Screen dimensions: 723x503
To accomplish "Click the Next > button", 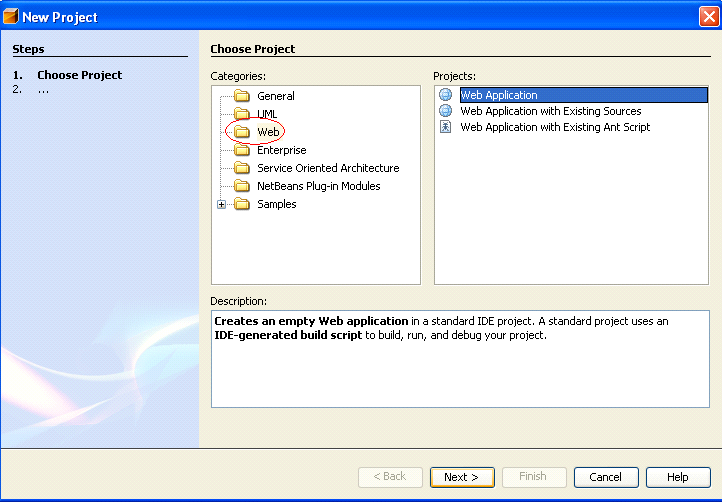I will 462,477.
